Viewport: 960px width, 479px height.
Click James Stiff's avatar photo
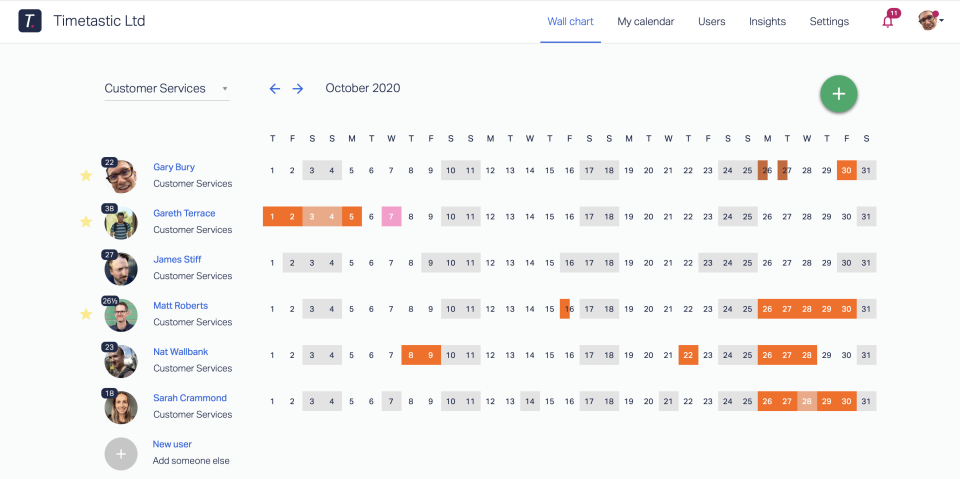tap(121, 268)
